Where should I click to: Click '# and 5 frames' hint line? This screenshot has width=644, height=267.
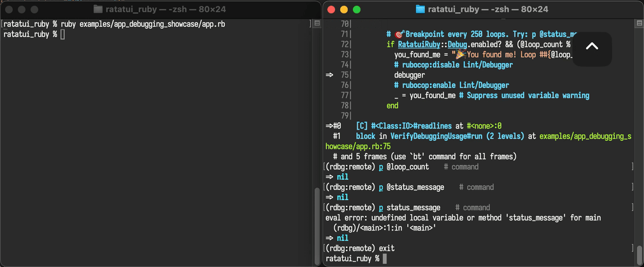[425, 157]
